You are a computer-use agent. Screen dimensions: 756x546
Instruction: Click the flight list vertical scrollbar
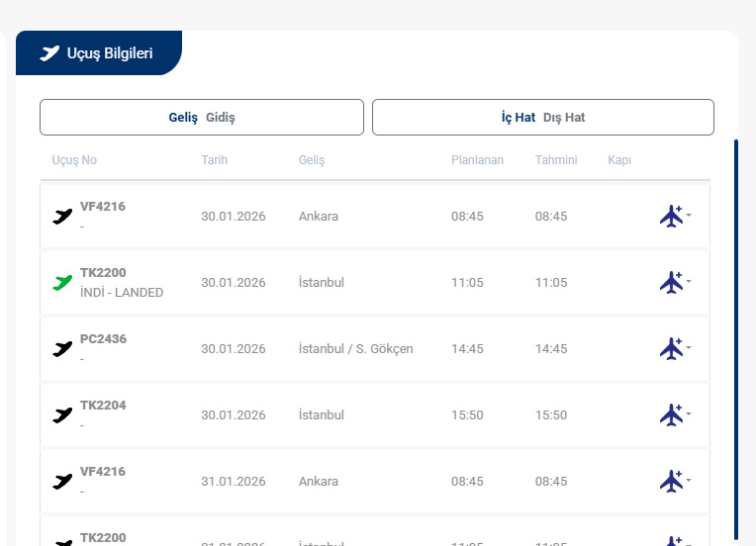736,336
